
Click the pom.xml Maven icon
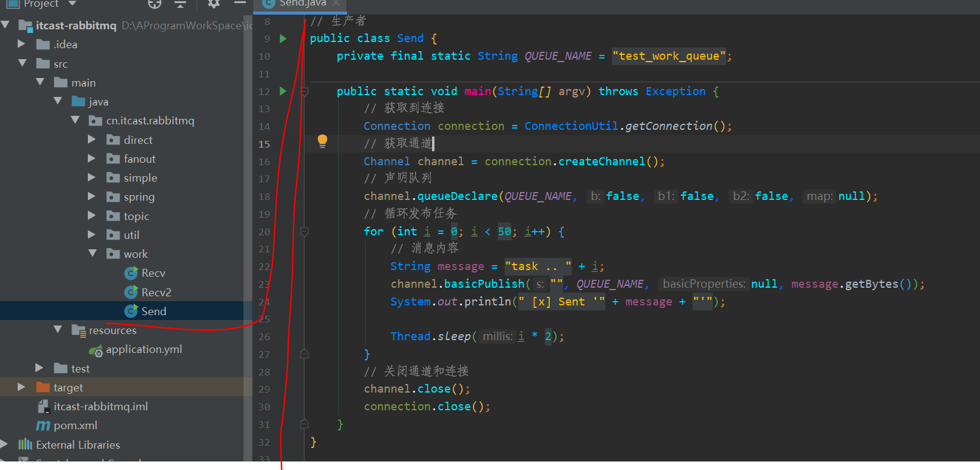point(43,425)
